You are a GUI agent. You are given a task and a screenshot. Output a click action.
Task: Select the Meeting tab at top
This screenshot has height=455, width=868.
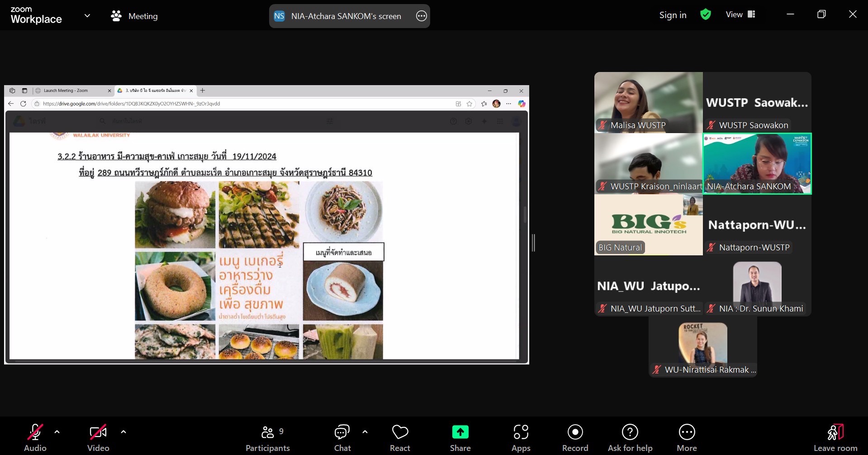tap(134, 16)
